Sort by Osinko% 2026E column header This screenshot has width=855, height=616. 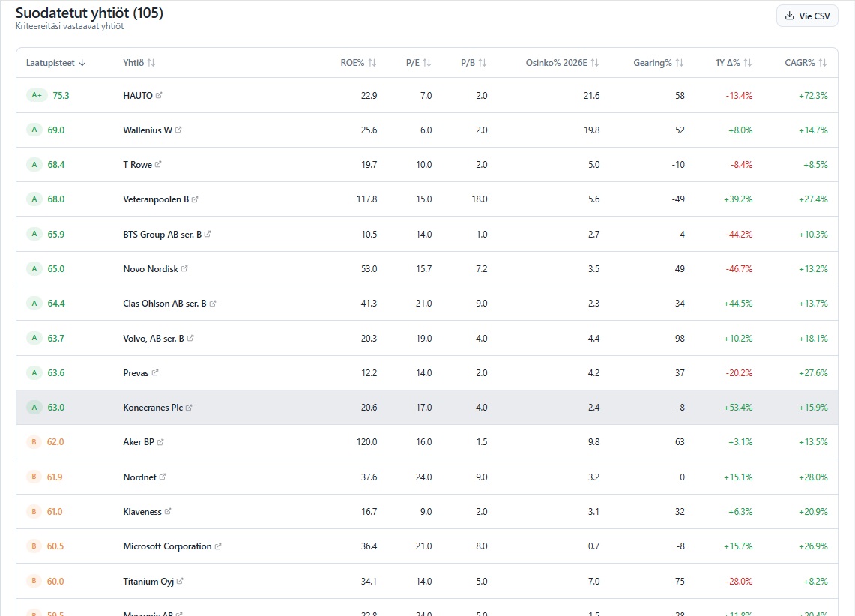(562, 63)
